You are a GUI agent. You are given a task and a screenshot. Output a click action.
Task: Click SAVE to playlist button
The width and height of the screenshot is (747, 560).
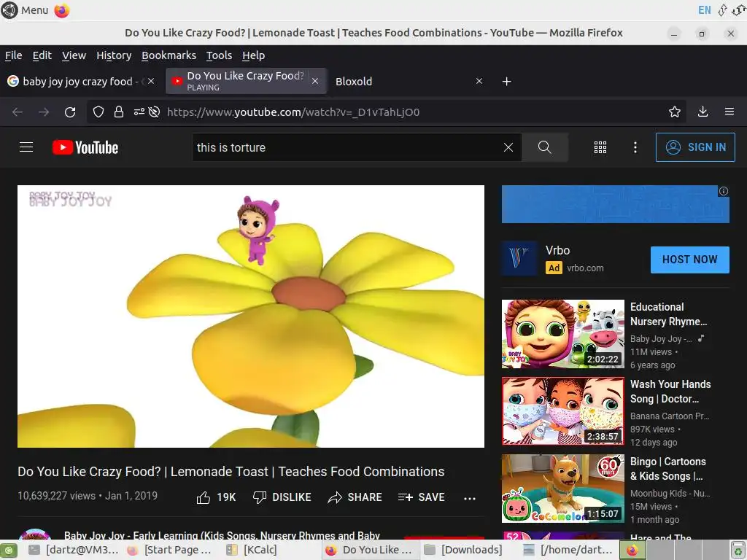[422, 497]
